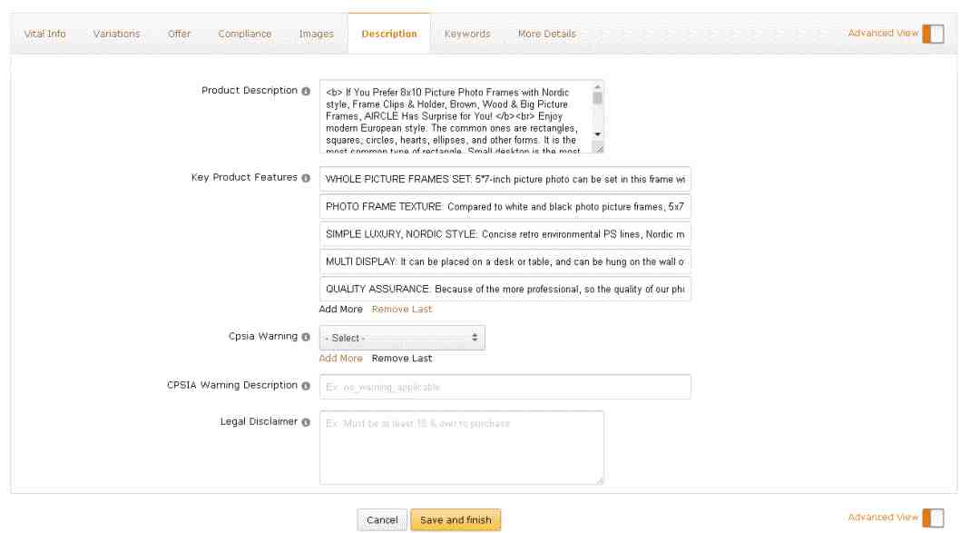Click the Product Description resize handle
Viewport: 980px width, 533px height.
pyautogui.click(x=598, y=148)
